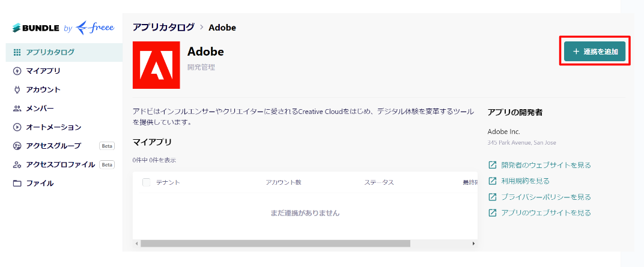Open マイアプリ in the sidebar

tap(64, 71)
